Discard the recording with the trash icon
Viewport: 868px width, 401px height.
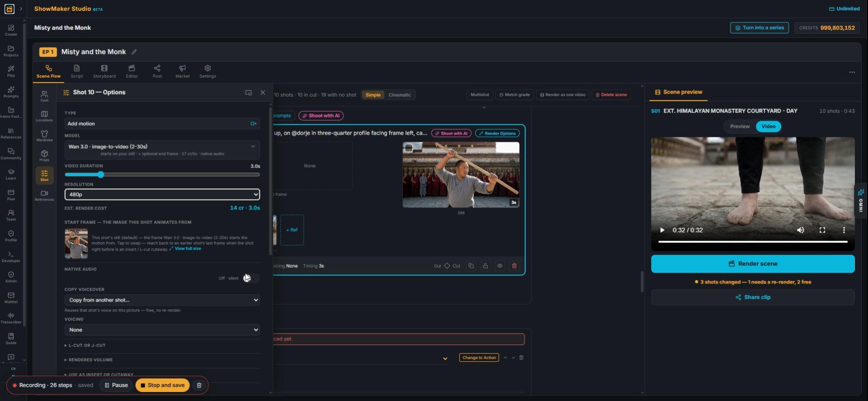[199, 385]
